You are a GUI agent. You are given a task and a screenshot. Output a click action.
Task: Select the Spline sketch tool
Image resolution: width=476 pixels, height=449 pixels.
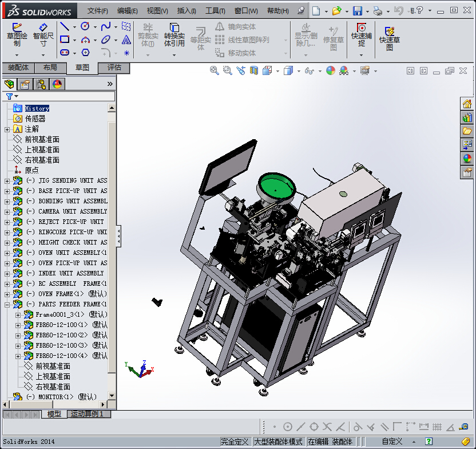point(106,27)
